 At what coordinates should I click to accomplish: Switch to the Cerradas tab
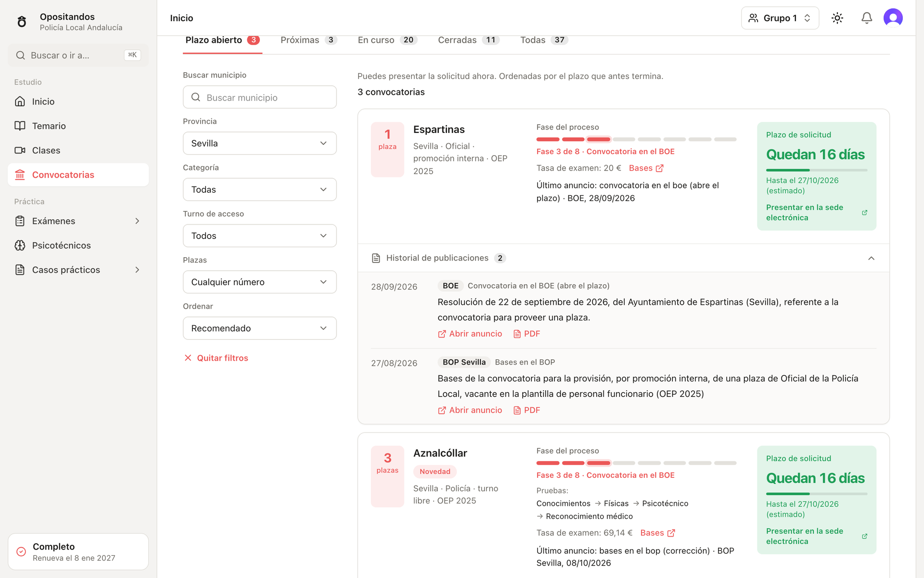click(x=468, y=40)
